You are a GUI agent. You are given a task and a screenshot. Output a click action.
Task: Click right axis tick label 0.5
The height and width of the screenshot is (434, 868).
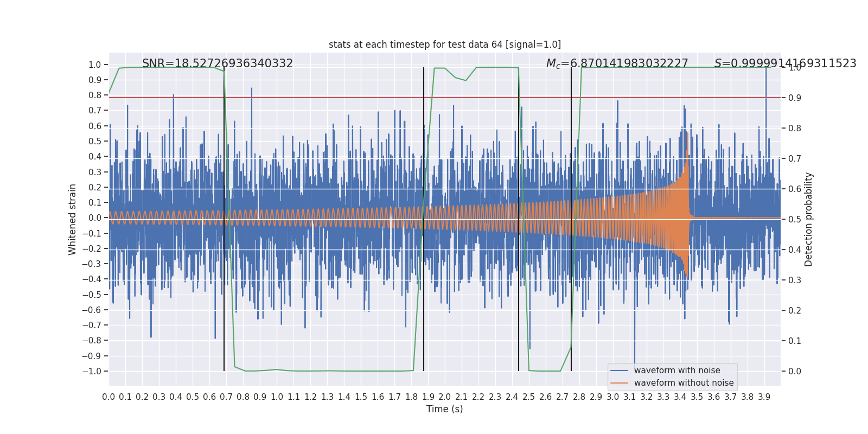(795, 220)
